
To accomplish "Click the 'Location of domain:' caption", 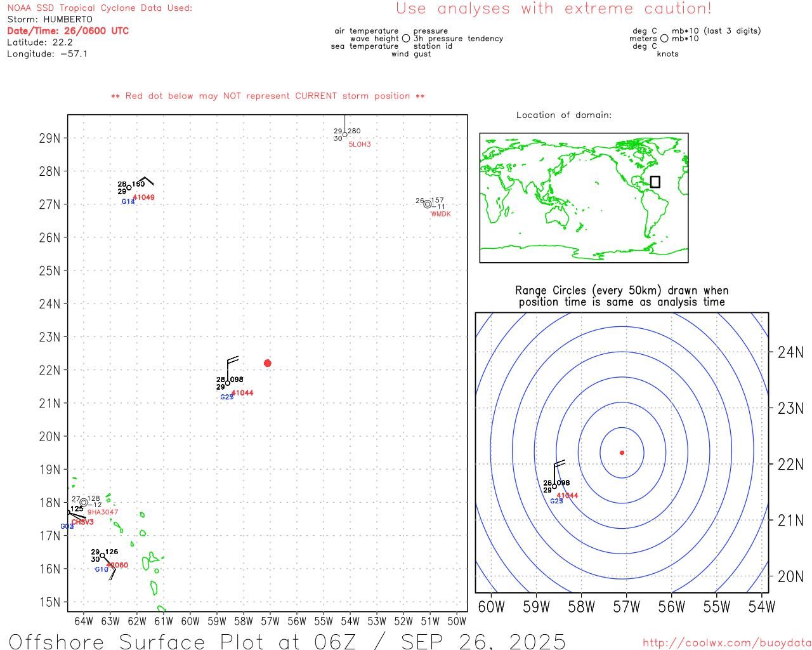I will (x=564, y=115).
